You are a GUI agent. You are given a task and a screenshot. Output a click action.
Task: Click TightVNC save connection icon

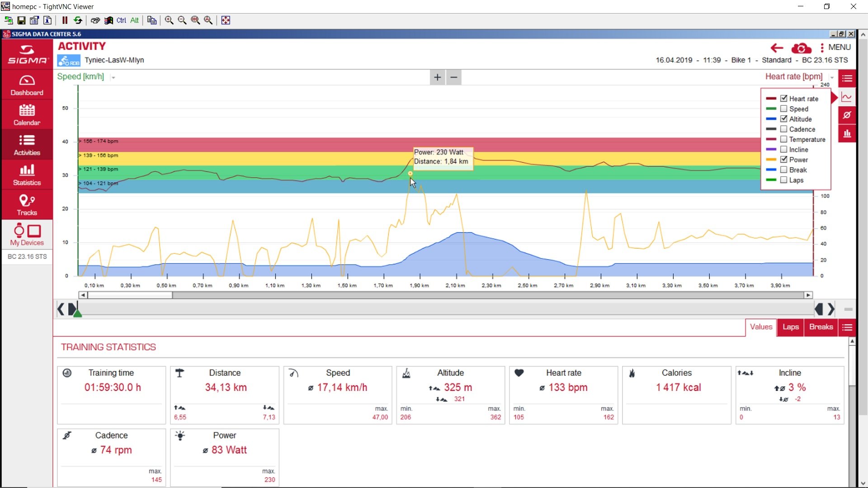(x=21, y=20)
